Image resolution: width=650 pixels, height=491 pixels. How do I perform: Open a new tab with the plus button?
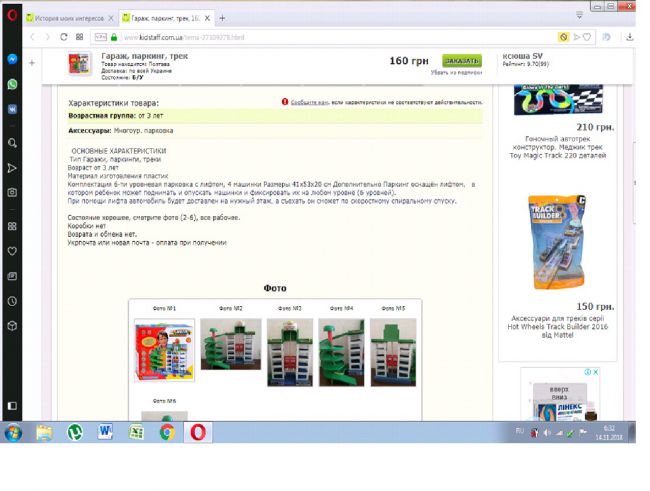coord(222,18)
